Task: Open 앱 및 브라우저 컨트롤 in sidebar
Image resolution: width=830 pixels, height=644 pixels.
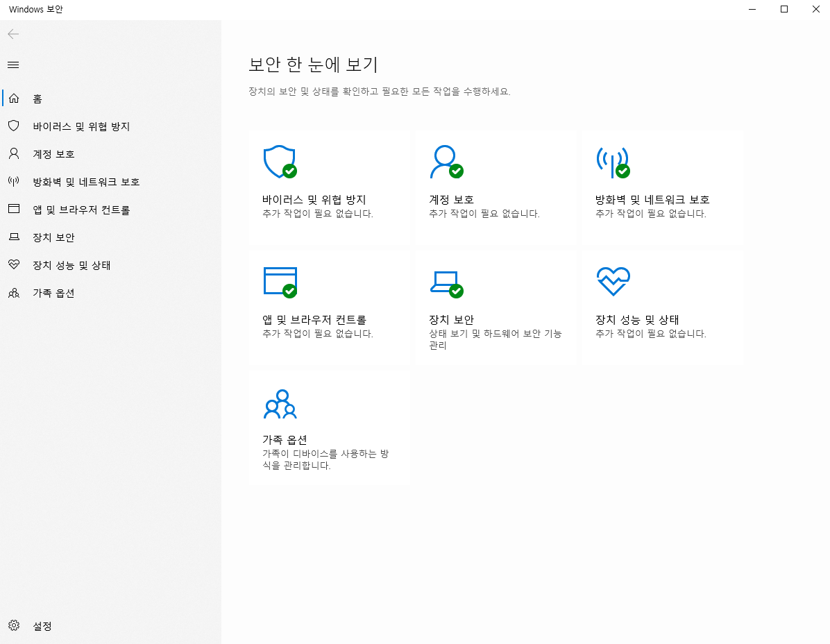Action: 81,210
